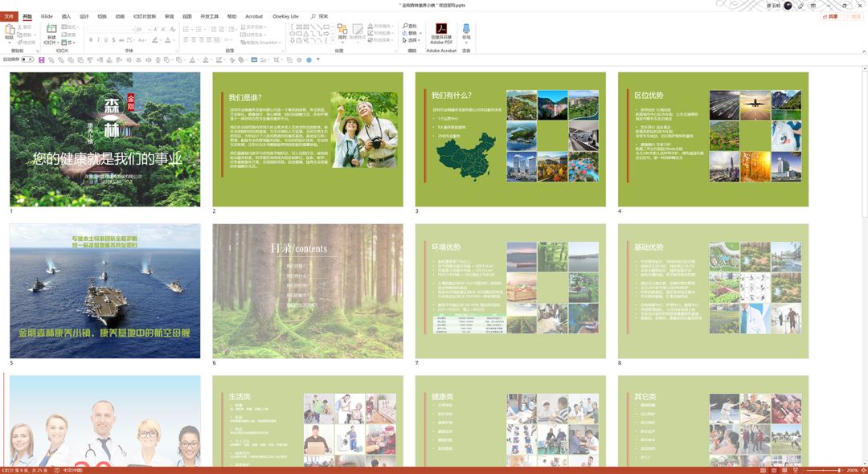This screenshot has width=868, height=474.
Task: Expand the Select dropdown in editing group
Action: pyautogui.click(x=411, y=40)
